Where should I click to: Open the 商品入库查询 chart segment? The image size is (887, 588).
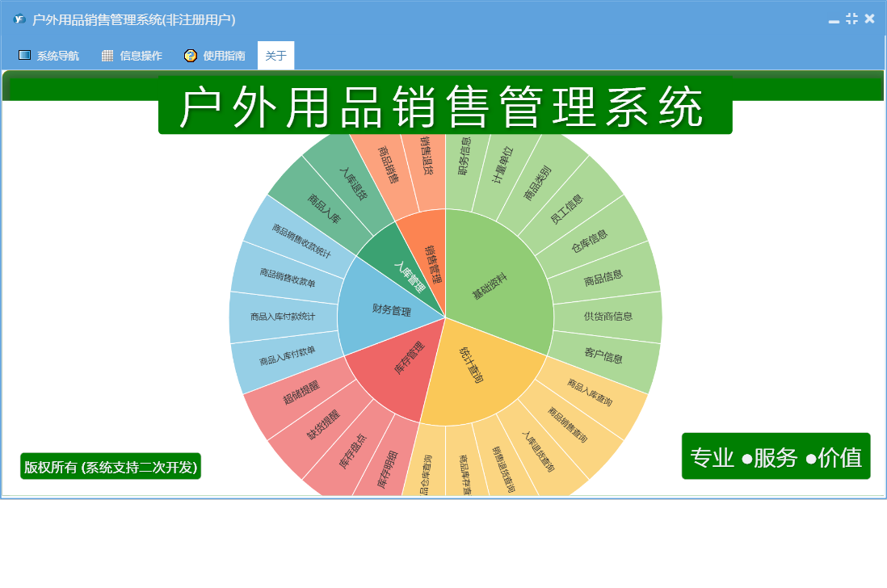tap(590, 393)
